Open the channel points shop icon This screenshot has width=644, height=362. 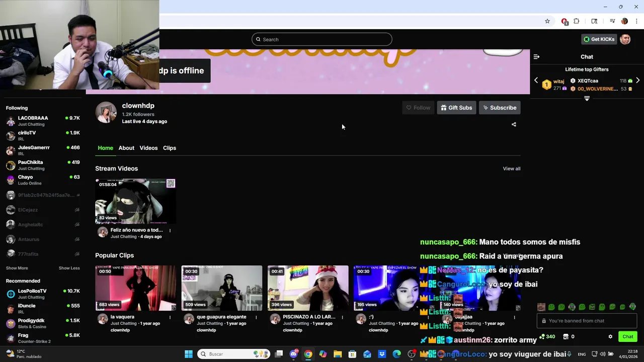pos(566,337)
